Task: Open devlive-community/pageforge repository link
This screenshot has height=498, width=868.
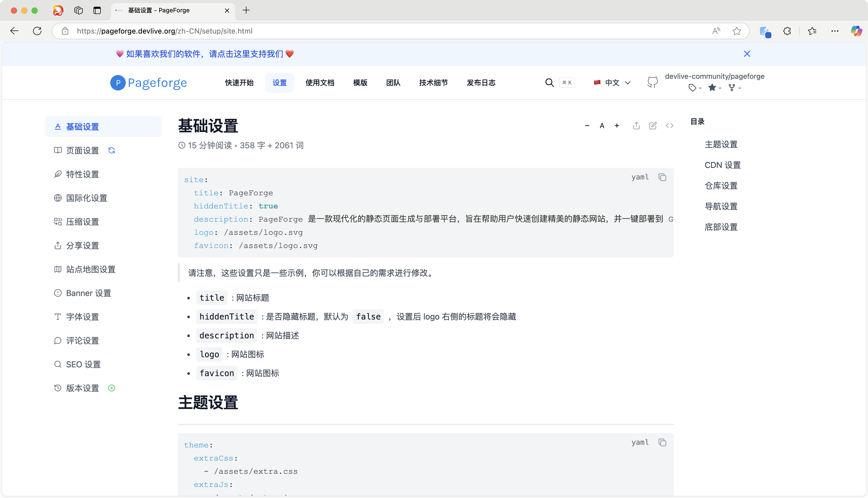Action: click(715, 76)
